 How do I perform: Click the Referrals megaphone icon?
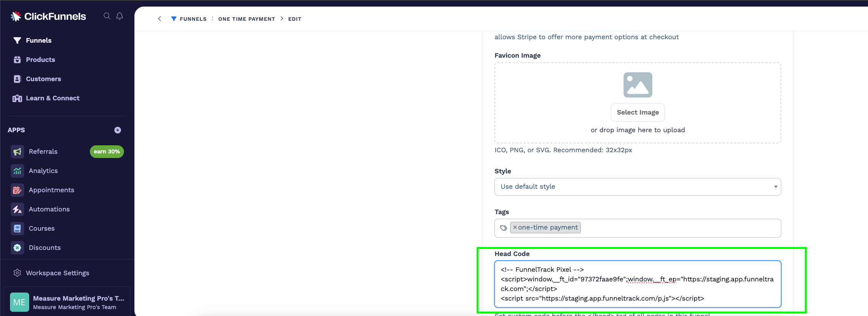17,151
